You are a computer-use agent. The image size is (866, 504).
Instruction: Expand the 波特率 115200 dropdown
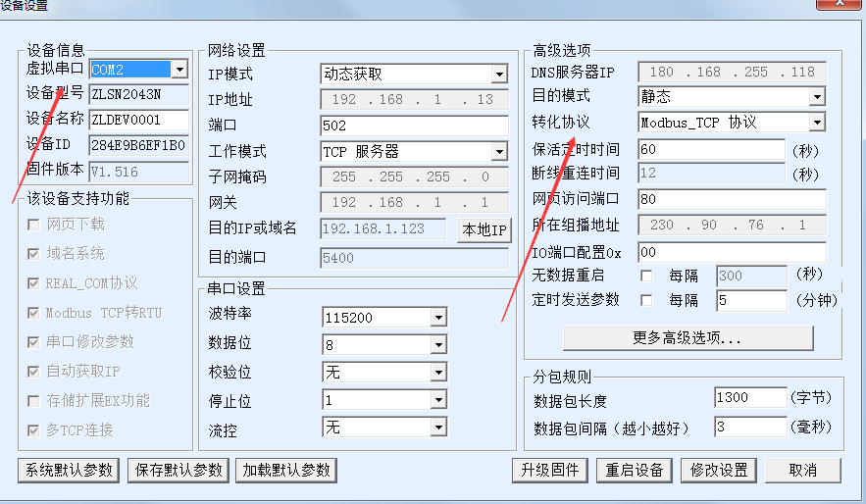pyautogui.click(x=437, y=318)
